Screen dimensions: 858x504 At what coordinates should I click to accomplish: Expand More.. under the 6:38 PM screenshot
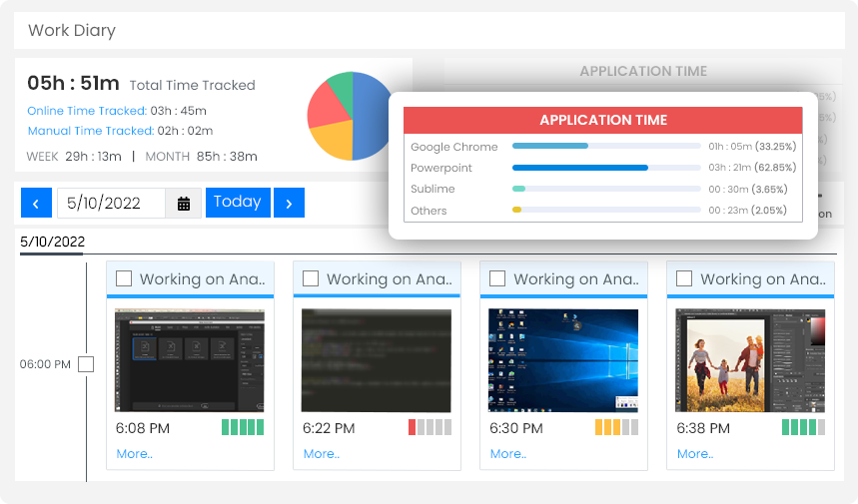tap(694, 454)
